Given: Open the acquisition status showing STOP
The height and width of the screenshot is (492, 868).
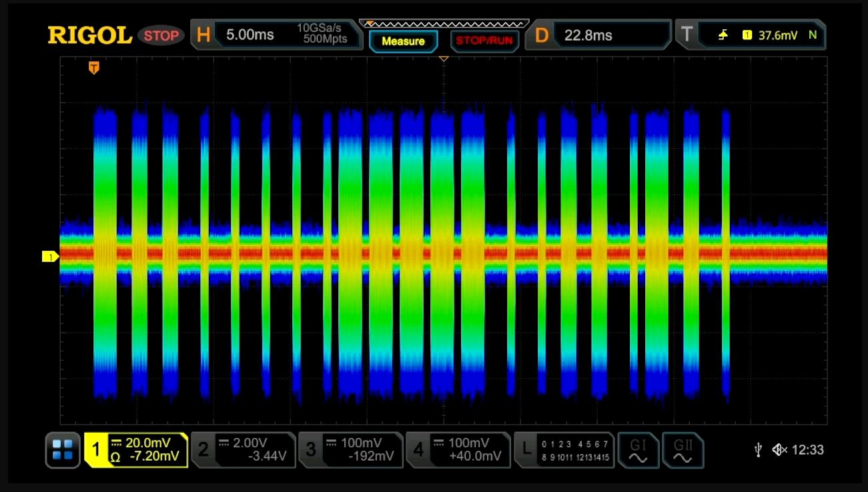Looking at the screenshot, I should coord(160,36).
